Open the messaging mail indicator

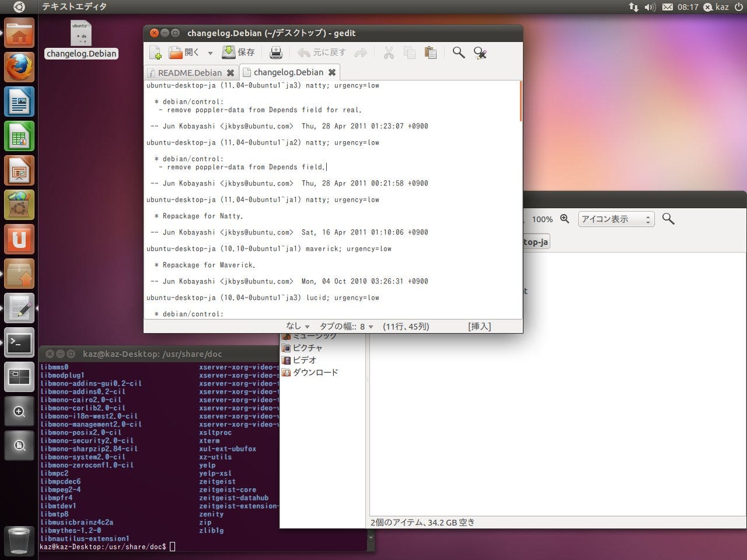(x=667, y=7)
